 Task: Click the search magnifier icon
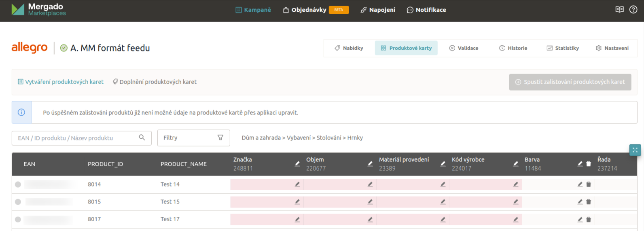142,138
